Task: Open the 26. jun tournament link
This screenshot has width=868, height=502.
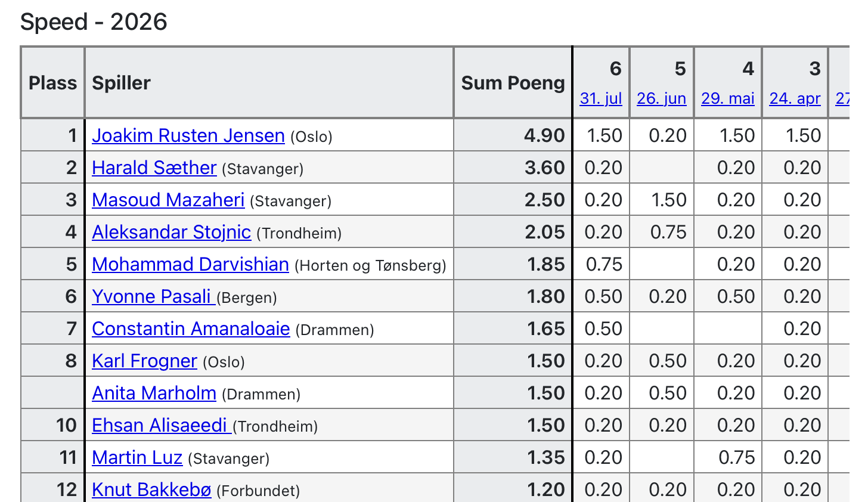Action: [662, 98]
